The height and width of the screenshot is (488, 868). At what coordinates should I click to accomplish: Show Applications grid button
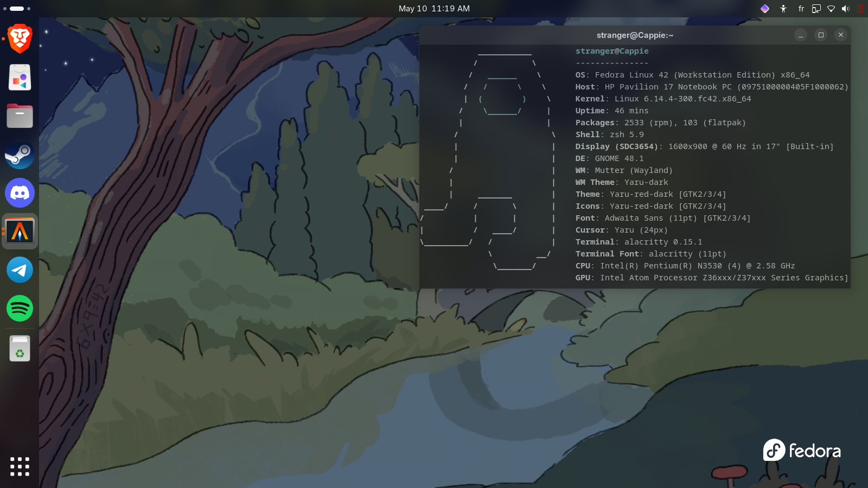click(20, 466)
